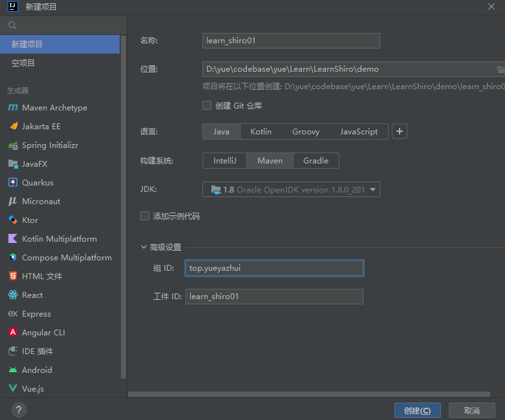The width and height of the screenshot is (505, 420).
Task: Click the Express ex icon
Action: click(x=13, y=313)
